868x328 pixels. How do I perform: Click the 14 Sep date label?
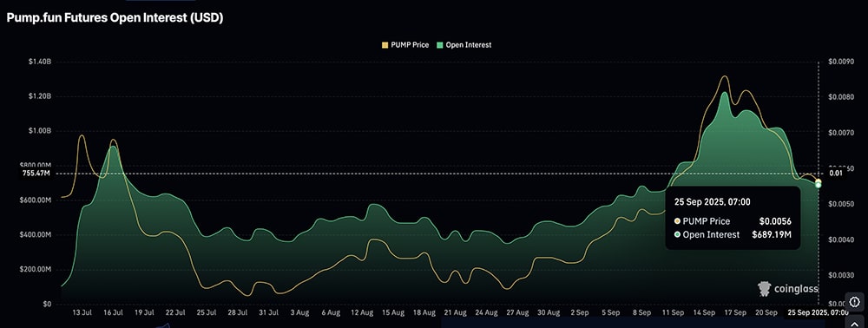pyautogui.click(x=704, y=313)
